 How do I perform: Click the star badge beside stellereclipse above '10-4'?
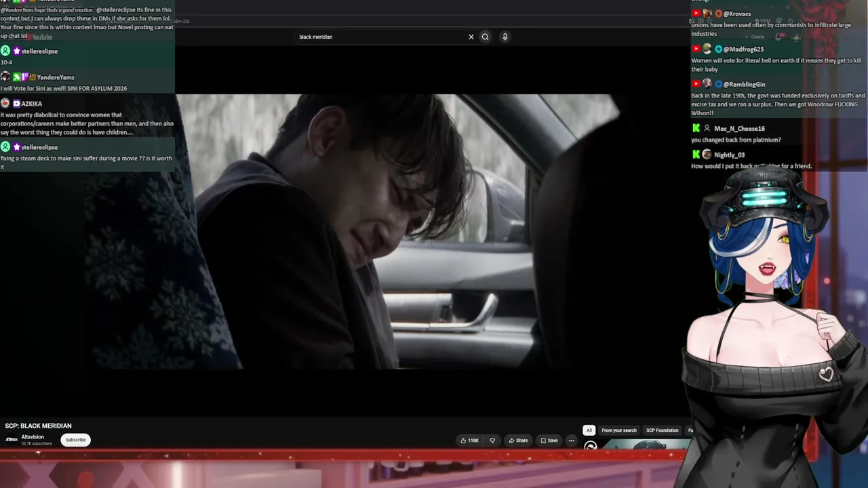[x=16, y=51]
